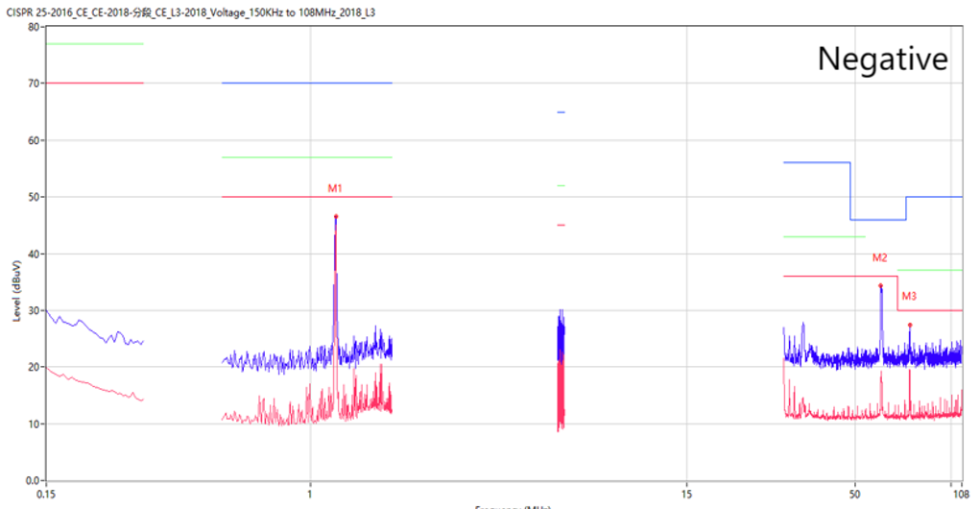Click the 0.15 frequency axis label
This screenshot has width=980, height=509.
pyautogui.click(x=46, y=494)
